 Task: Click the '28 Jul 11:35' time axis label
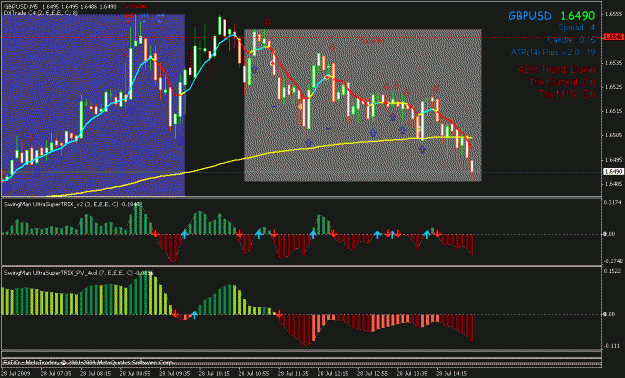(x=293, y=374)
